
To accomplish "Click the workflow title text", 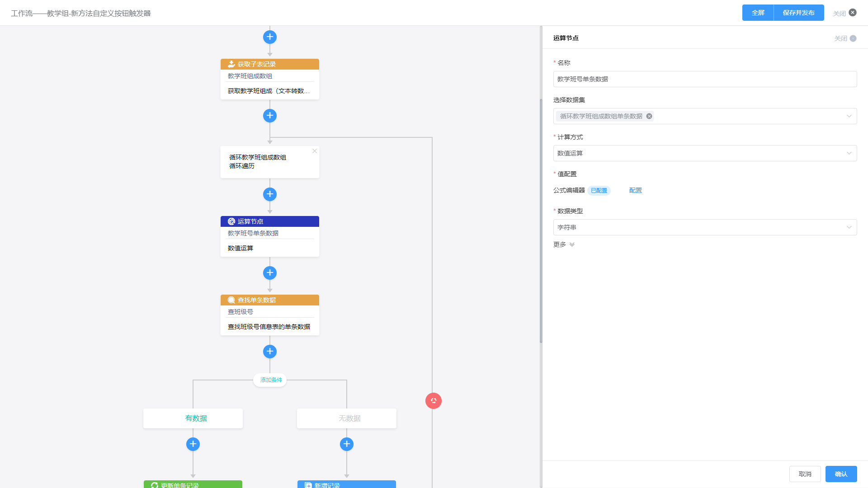I will coord(81,14).
